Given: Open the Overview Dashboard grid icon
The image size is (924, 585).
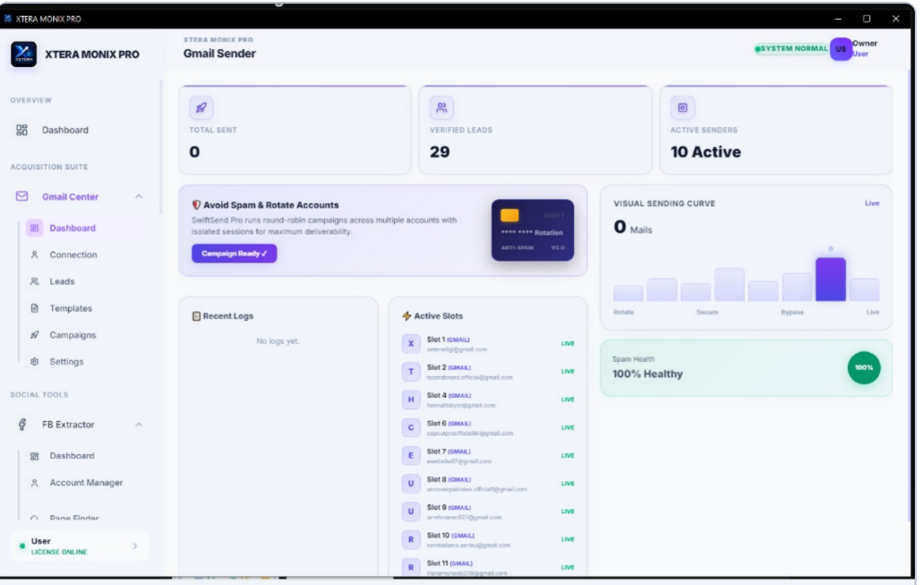Looking at the screenshot, I should (21, 130).
